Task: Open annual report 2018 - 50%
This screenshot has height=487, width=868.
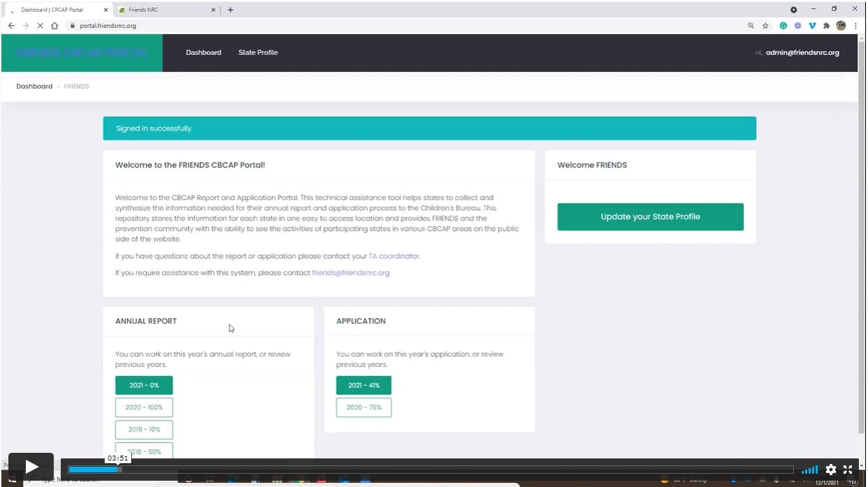Action: pos(144,451)
